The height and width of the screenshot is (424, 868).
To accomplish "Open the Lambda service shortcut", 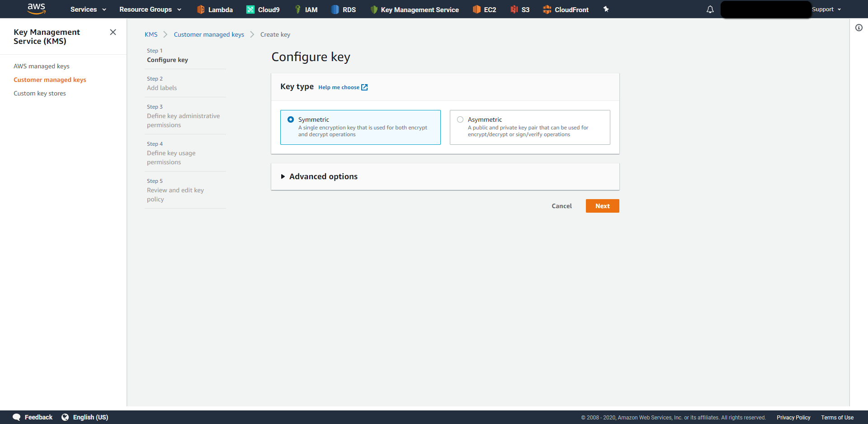I will [x=215, y=9].
